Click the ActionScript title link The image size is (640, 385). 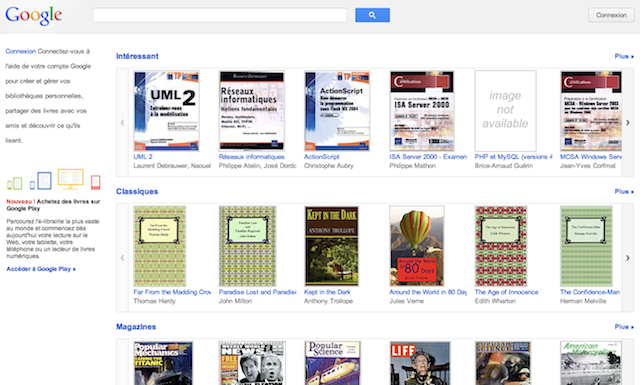tap(322, 157)
